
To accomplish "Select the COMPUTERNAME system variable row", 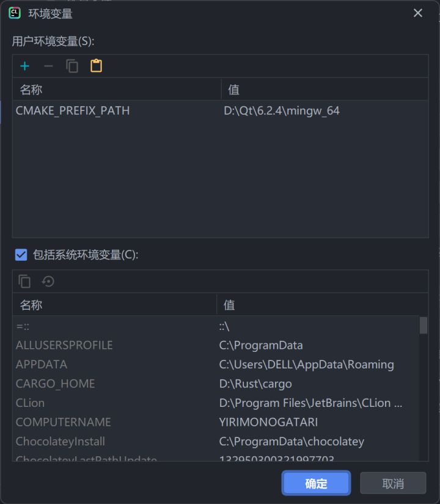I will (64, 422).
